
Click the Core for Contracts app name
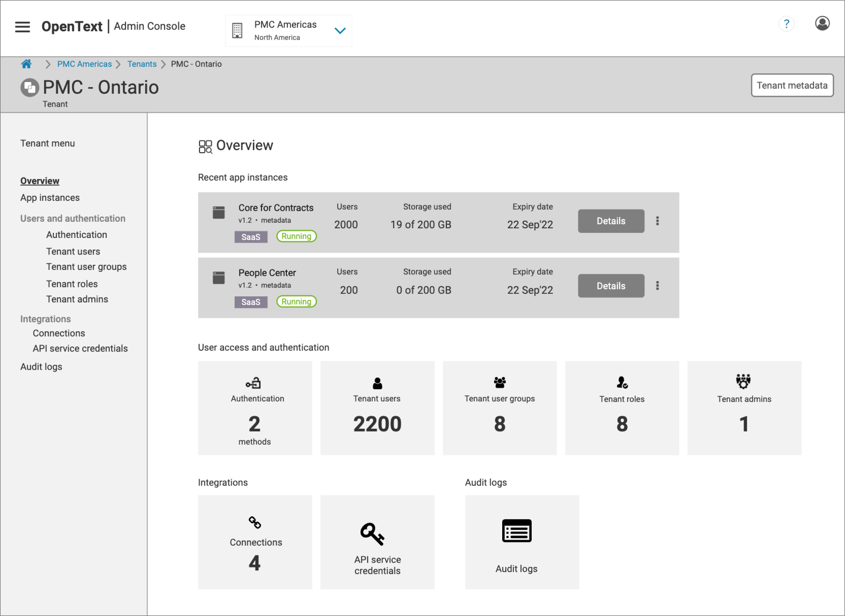[x=276, y=208]
